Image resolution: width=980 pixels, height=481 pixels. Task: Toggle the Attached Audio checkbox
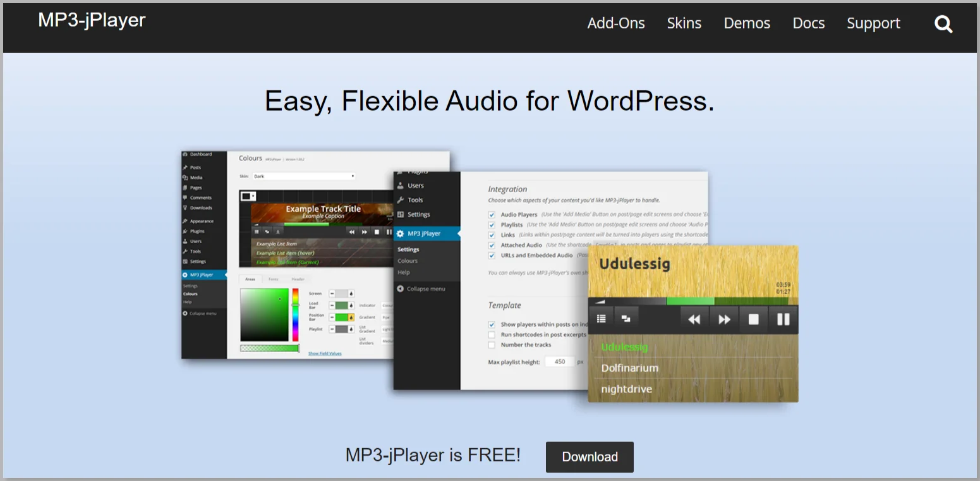pyautogui.click(x=492, y=245)
